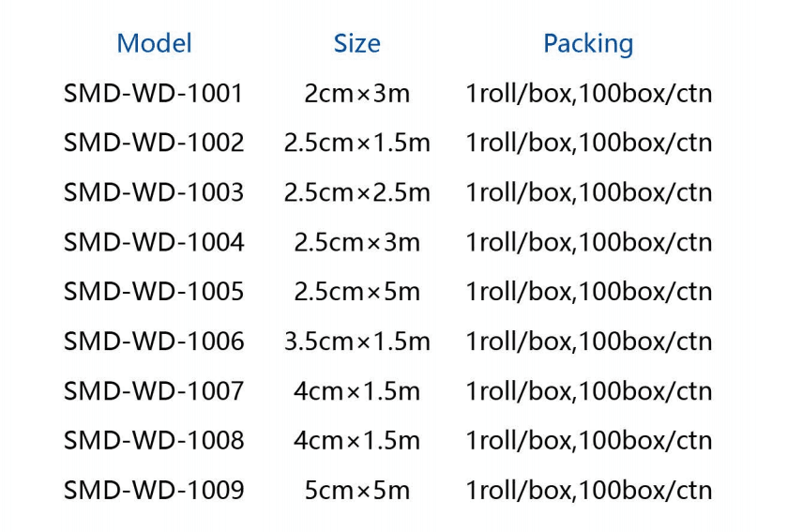Select model SMD-WD-1002
The width and height of the screenshot is (787, 532).
[x=154, y=143]
